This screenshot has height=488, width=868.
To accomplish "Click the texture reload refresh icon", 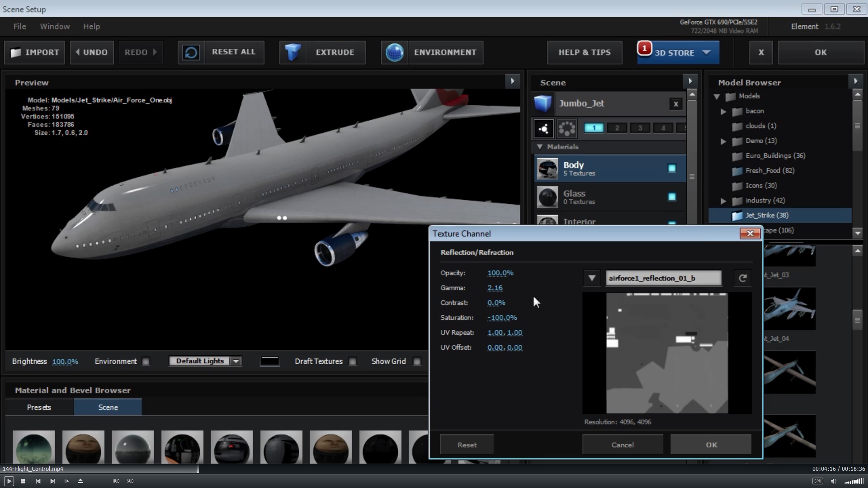I will tap(742, 278).
